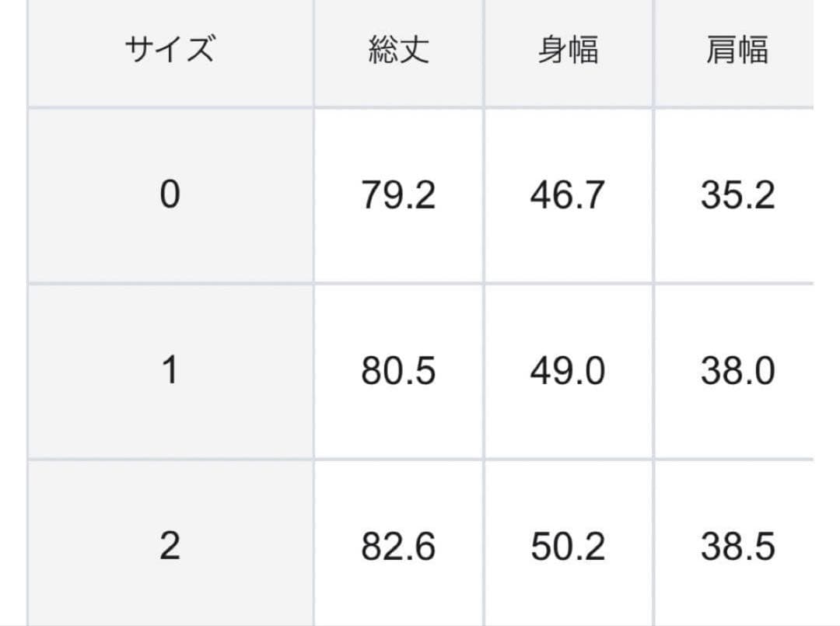Click the 身幅 column header
Image resolution: width=840 pixels, height=626 pixels.
click(x=568, y=51)
